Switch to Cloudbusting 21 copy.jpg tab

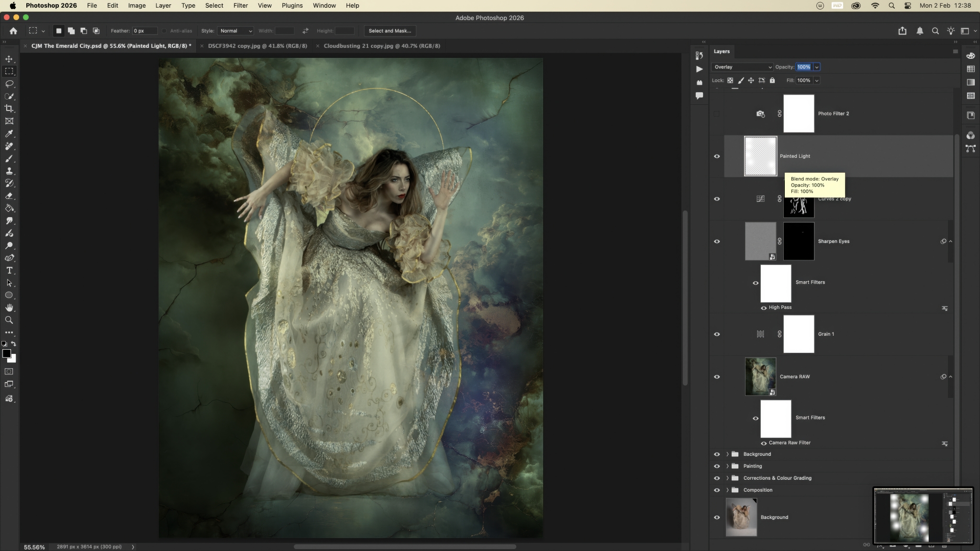pos(381,46)
